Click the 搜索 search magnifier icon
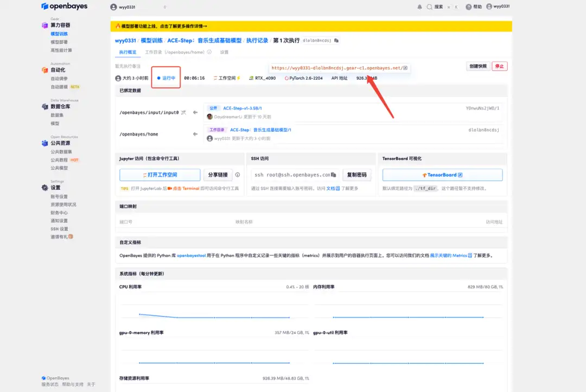The width and height of the screenshot is (586, 392). [x=429, y=7]
